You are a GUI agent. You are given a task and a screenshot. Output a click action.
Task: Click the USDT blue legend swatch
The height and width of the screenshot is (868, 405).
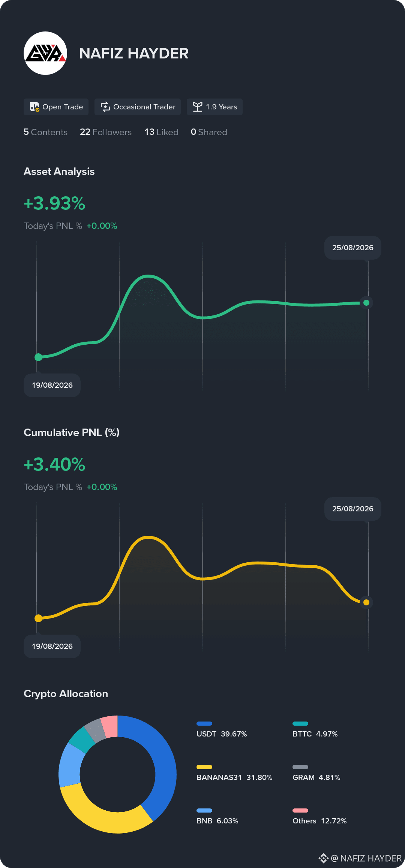pyautogui.click(x=204, y=723)
